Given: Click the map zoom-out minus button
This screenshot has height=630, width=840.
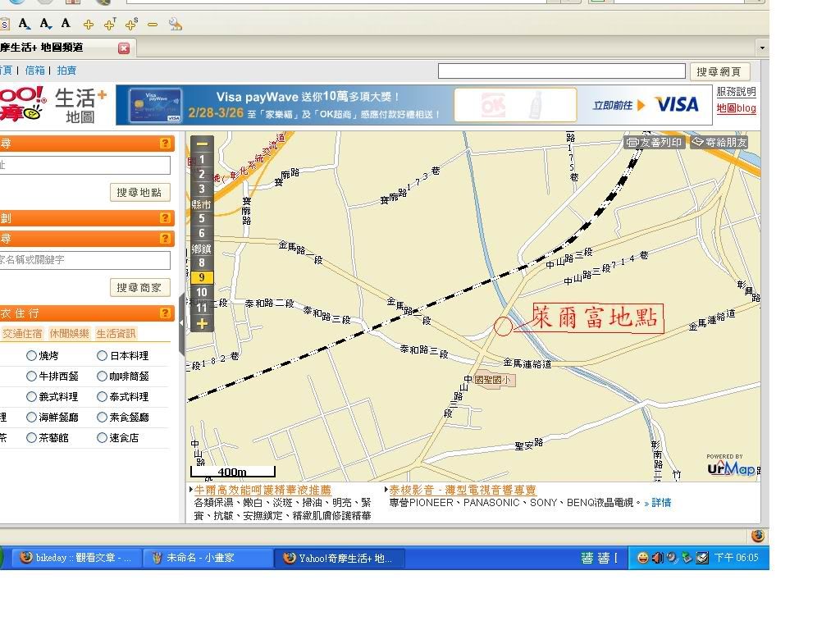Looking at the screenshot, I should pos(202,144).
